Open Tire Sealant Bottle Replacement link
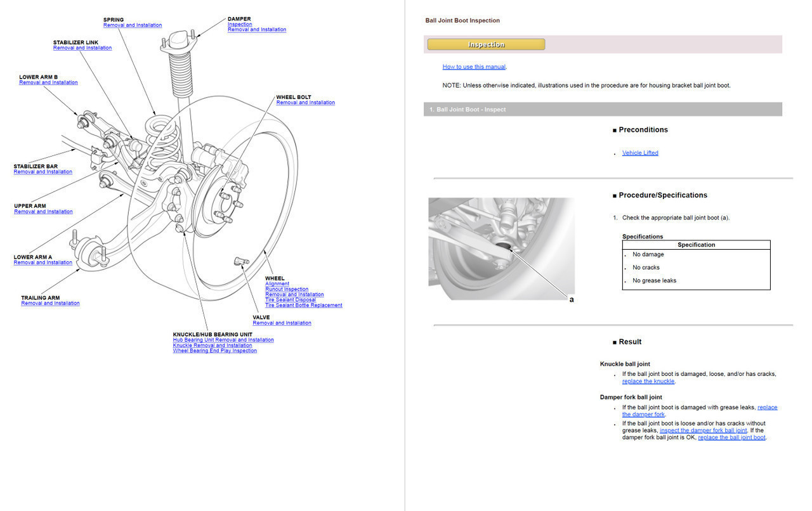Image resolution: width=812 pixels, height=511 pixels. click(x=304, y=306)
